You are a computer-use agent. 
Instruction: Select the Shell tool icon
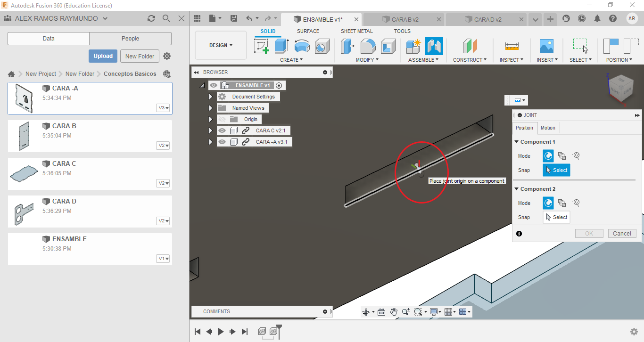[x=388, y=46]
